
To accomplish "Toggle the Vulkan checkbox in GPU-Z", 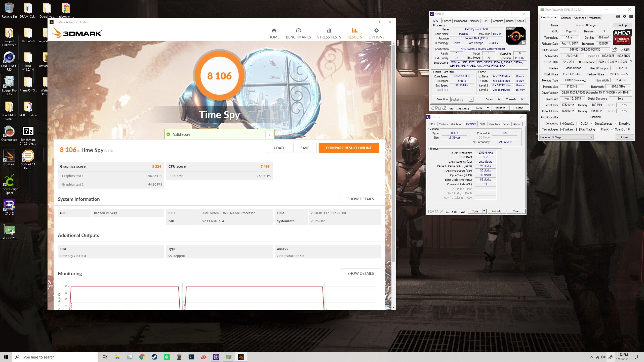I will (x=562, y=129).
